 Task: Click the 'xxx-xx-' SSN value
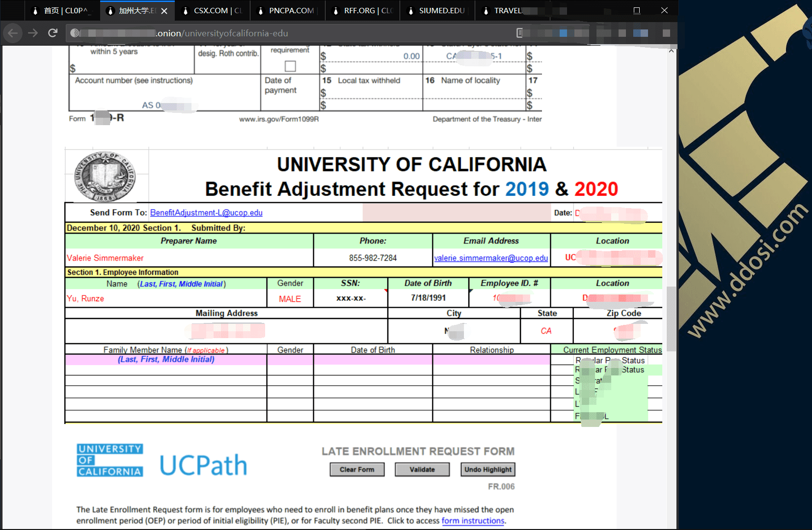[x=351, y=298]
